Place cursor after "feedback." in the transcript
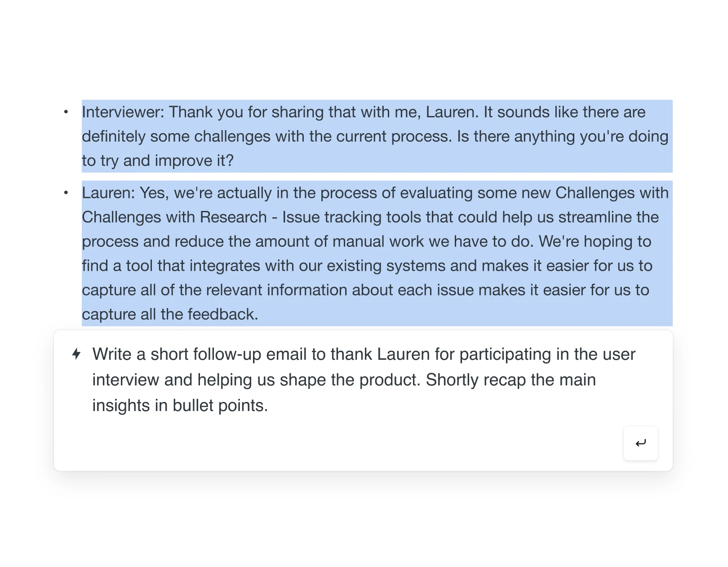Screen dimensions: 728x567 (259, 314)
